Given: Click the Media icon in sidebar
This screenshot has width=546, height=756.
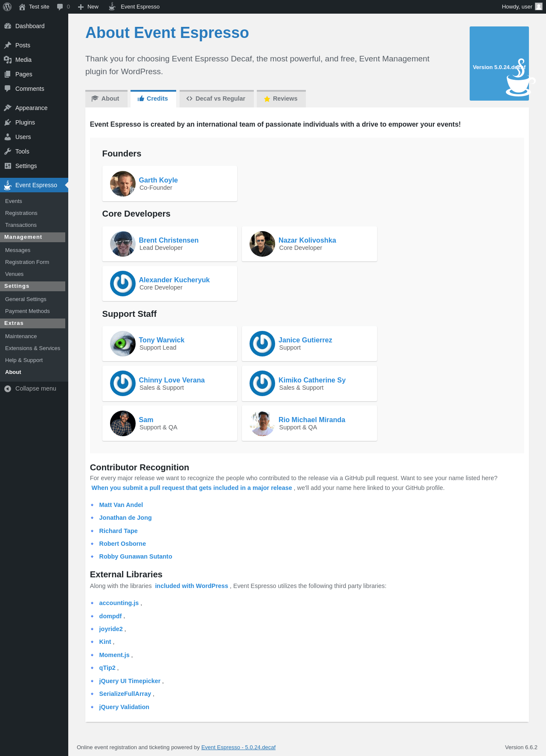Looking at the screenshot, I should tap(8, 60).
